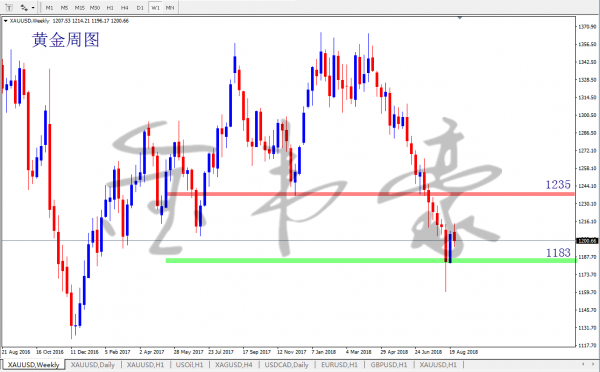The image size is (600, 372).
Task: Click the right tab-scroll arrow
Action: click(594, 364)
